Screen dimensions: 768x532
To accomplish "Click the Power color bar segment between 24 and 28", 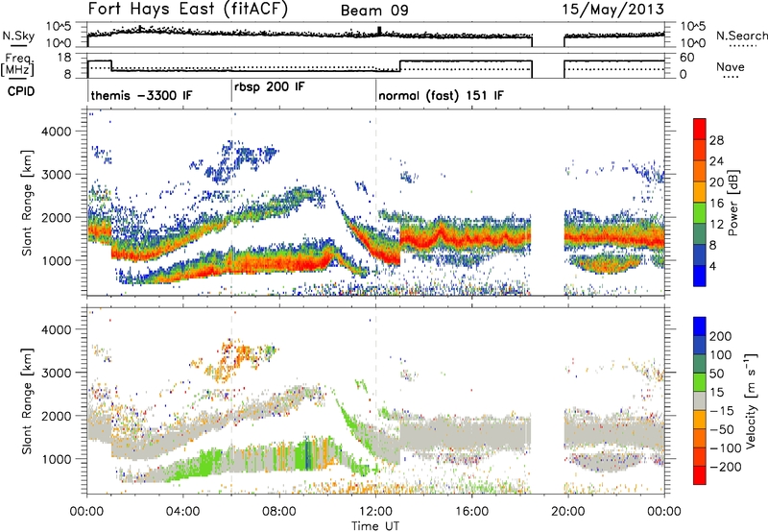I will pyautogui.click(x=700, y=150).
